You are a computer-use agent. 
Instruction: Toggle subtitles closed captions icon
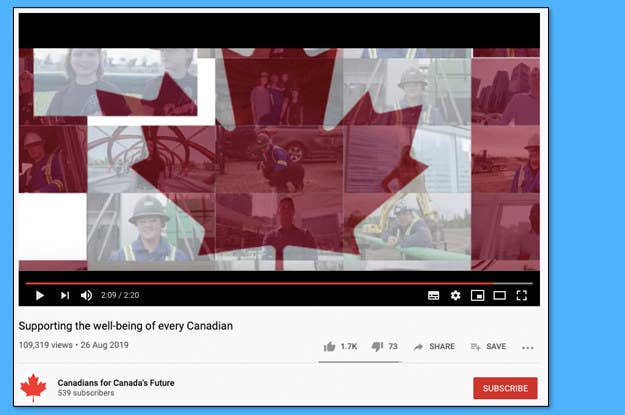(x=433, y=295)
